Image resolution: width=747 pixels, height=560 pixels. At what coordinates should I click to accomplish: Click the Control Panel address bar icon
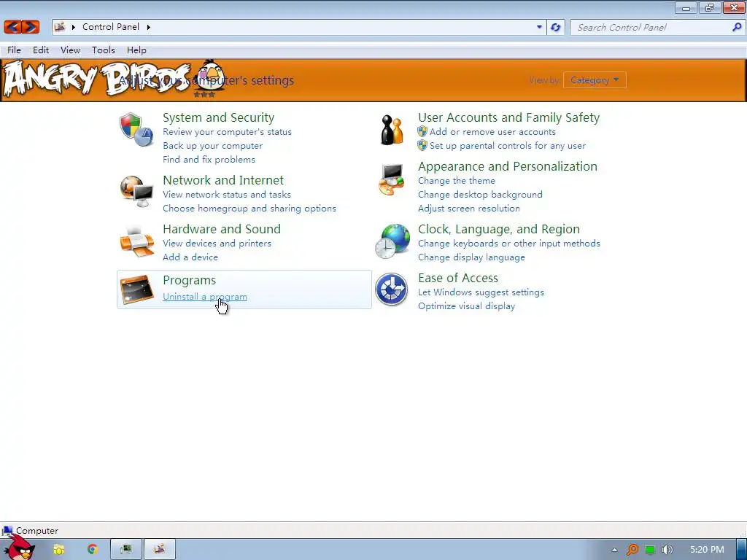coord(60,27)
